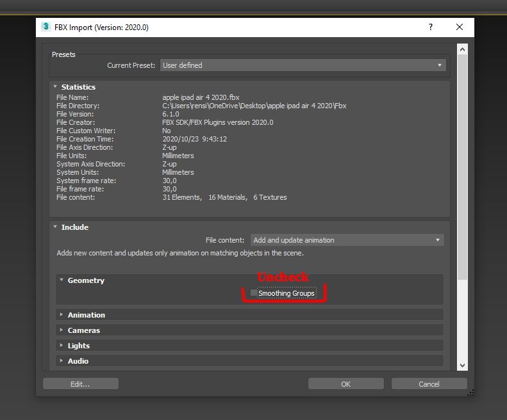This screenshot has width=507, height=420.
Task: Click the Edit... button
Action: click(81, 384)
